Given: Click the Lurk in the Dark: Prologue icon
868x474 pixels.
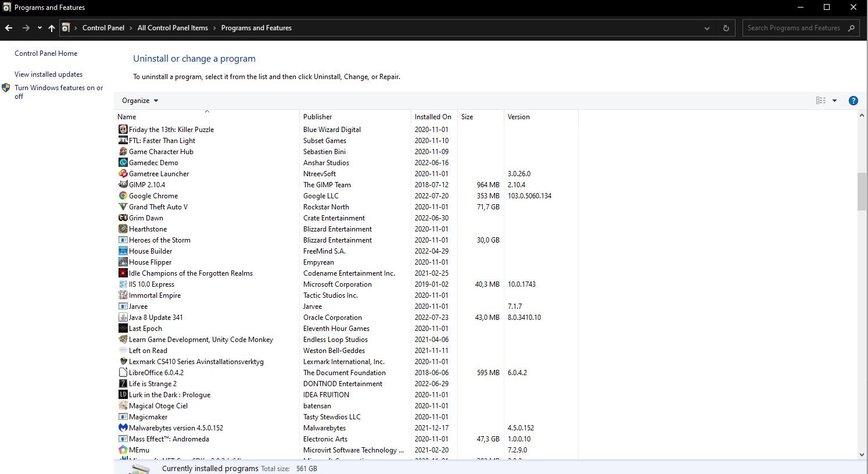Looking at the screenshot, I should pos(123,394).
